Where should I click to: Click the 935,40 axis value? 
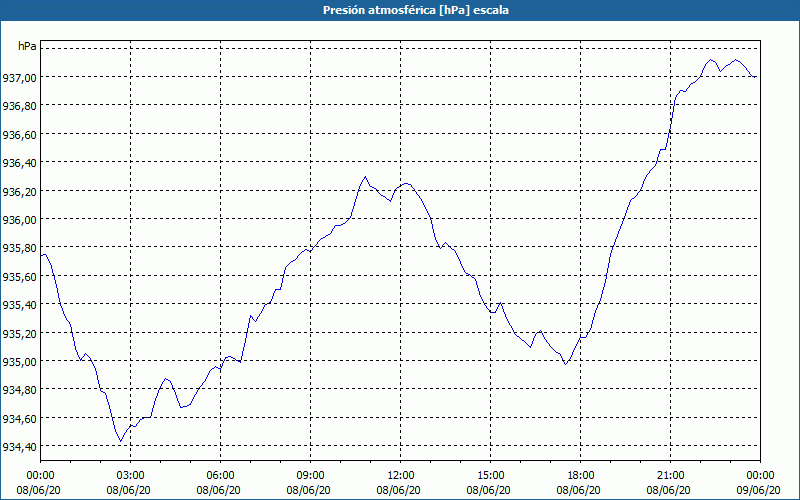tap(19, 305)
